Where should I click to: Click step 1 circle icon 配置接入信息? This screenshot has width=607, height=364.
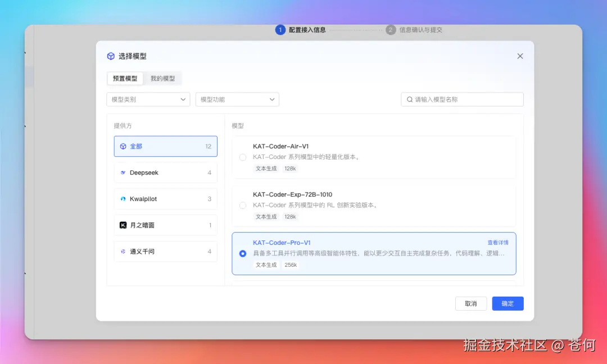(280, 30)
